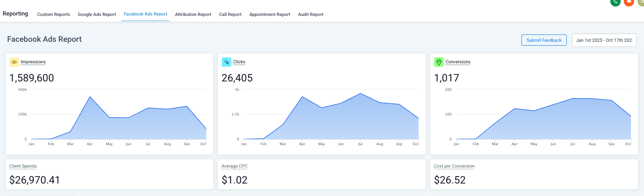Open the Call Report tab
Screen dimensions: 644x196
tap(230, 14)
